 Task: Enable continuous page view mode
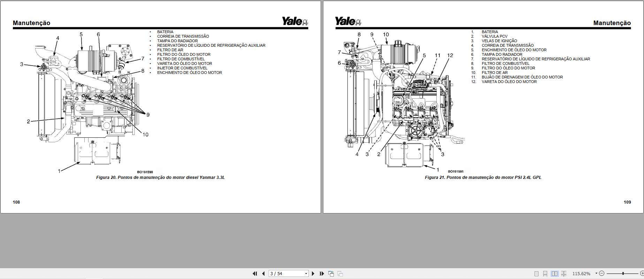click(x=545, y=274)
